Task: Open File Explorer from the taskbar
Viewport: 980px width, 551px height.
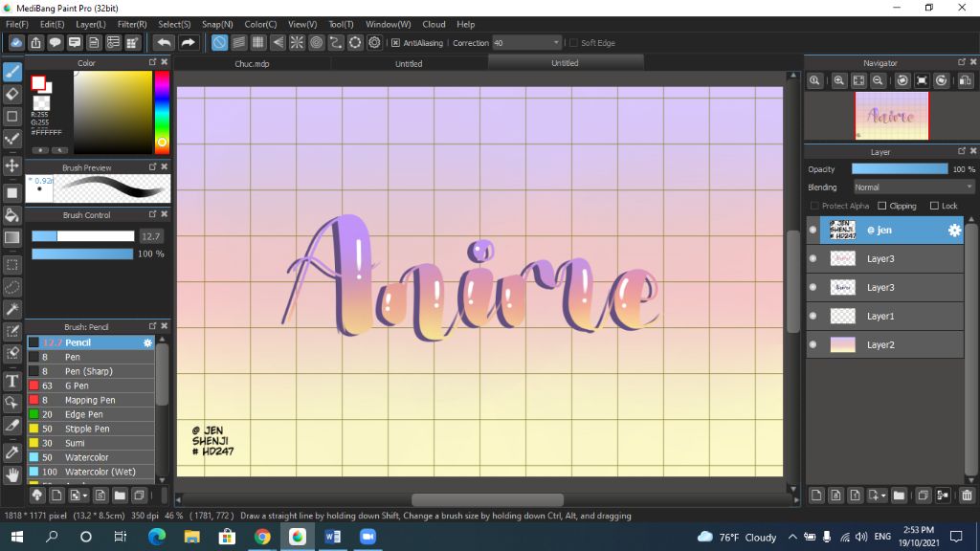Action: tap(191, 537)
